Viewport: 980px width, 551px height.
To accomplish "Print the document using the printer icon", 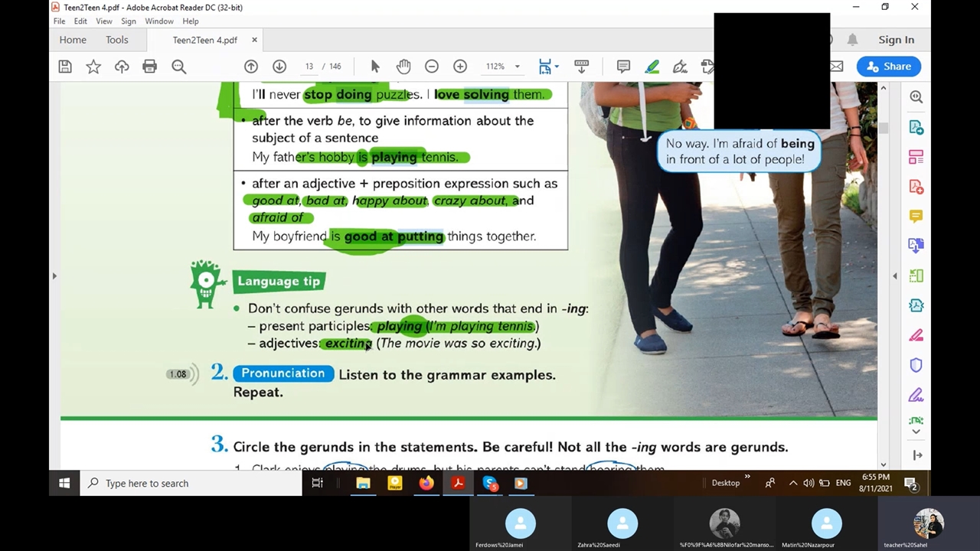I will [x=149, y=67].
